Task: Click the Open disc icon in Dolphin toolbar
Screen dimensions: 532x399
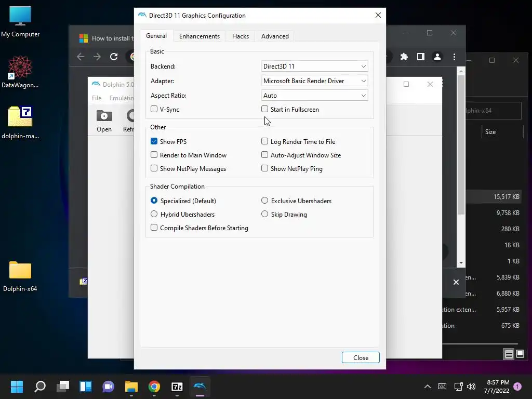Action: pos(104,121)
